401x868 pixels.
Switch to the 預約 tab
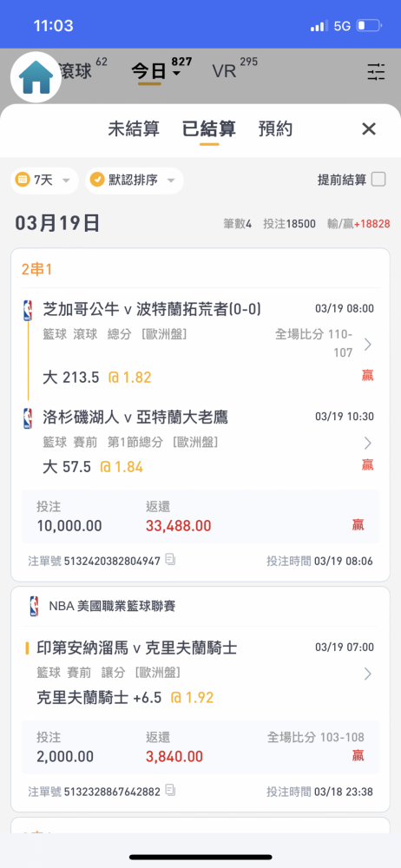click(x=275, y=129)
